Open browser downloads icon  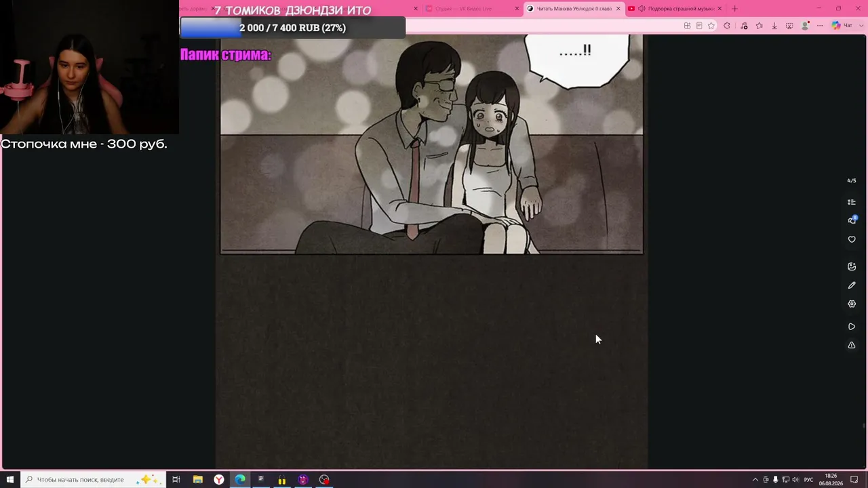tap(774, 26)
